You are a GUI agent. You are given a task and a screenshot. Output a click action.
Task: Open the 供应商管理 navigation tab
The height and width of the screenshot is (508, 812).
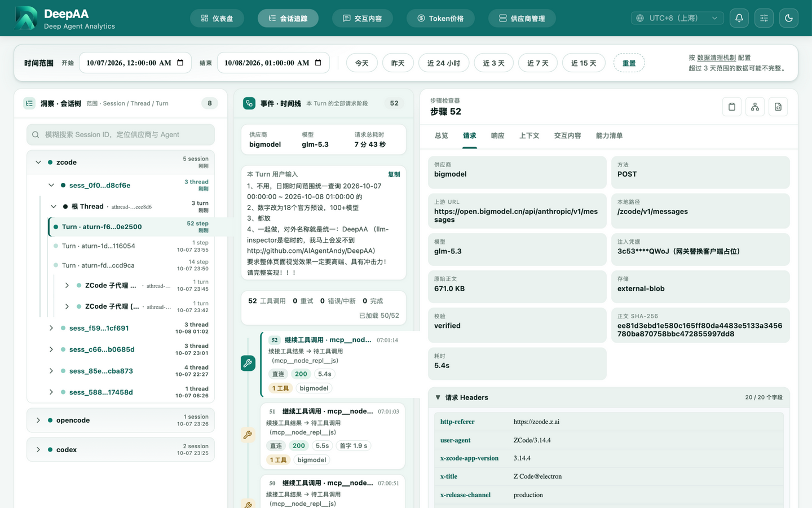522,18
